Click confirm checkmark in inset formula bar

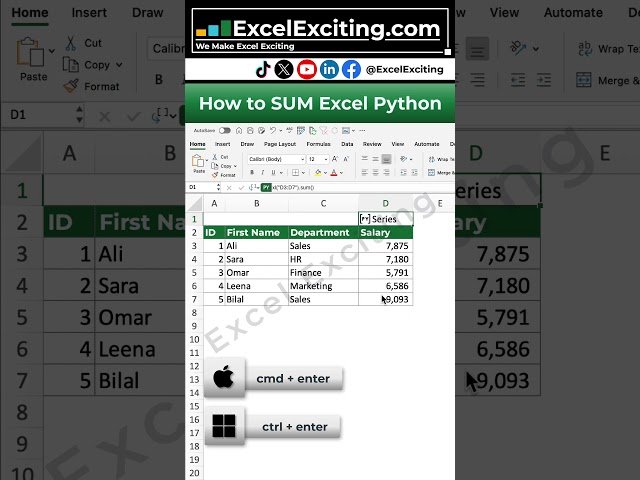(x=241, y=188)
